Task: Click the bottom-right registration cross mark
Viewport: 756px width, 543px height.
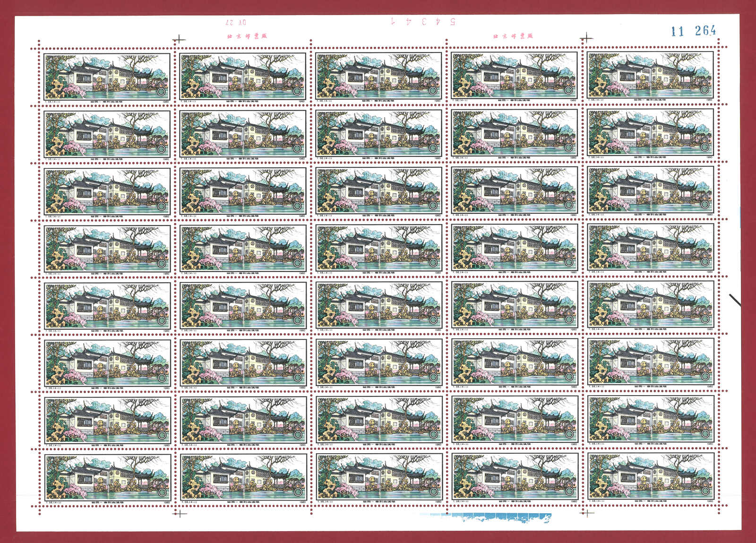Action: tap(587, 513)
